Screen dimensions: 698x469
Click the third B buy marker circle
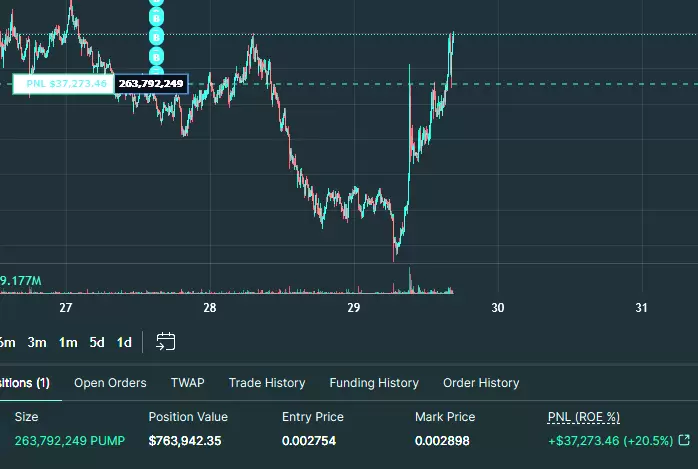[x=156, y=37]
